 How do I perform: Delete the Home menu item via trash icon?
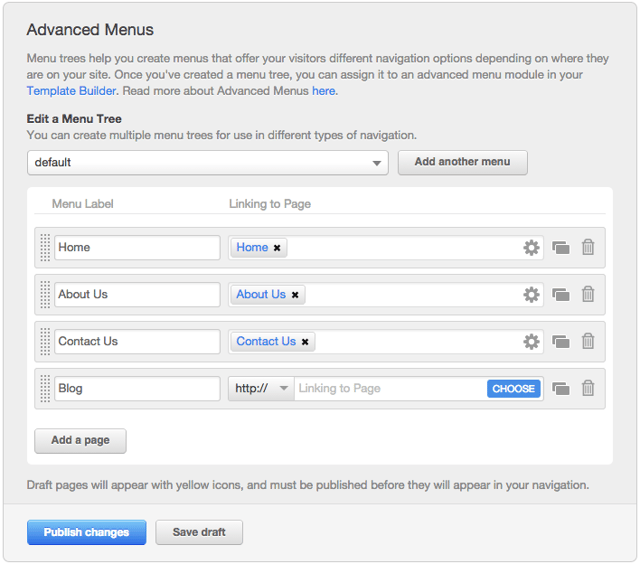click(x=588, y=247)
